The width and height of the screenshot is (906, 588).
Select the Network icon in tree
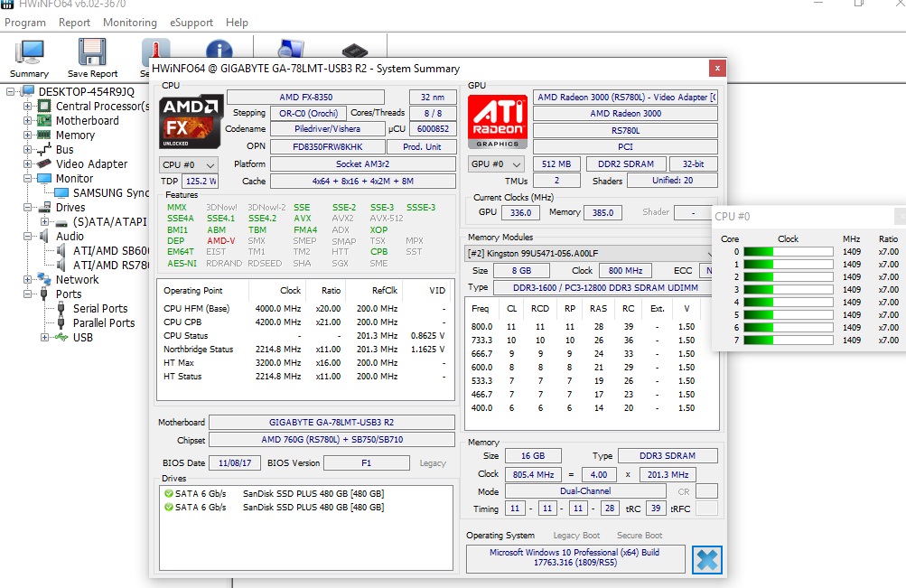44,280
